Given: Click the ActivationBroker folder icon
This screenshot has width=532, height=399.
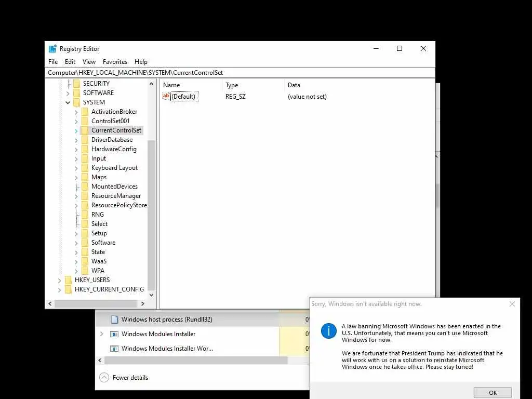Looking at the screenshot, I should pyautogui.click(x=85, y=112).
